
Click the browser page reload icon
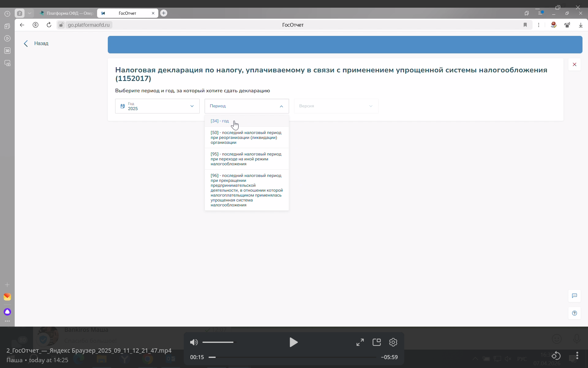(49, 25)
